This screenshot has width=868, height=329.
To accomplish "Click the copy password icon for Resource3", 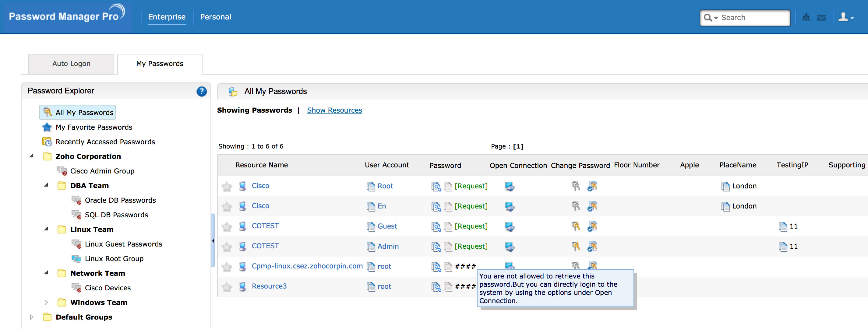I will 448,287.
